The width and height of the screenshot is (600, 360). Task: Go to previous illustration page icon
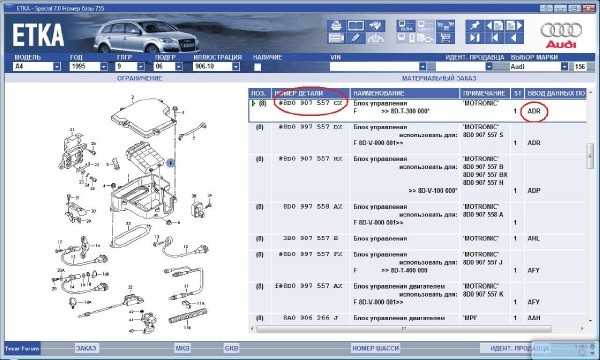tap(494, 26)
